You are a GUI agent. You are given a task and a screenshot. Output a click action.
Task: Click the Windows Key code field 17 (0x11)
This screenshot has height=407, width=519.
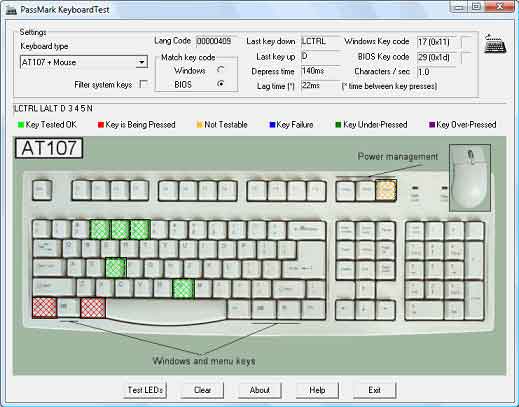coord(436,42)
